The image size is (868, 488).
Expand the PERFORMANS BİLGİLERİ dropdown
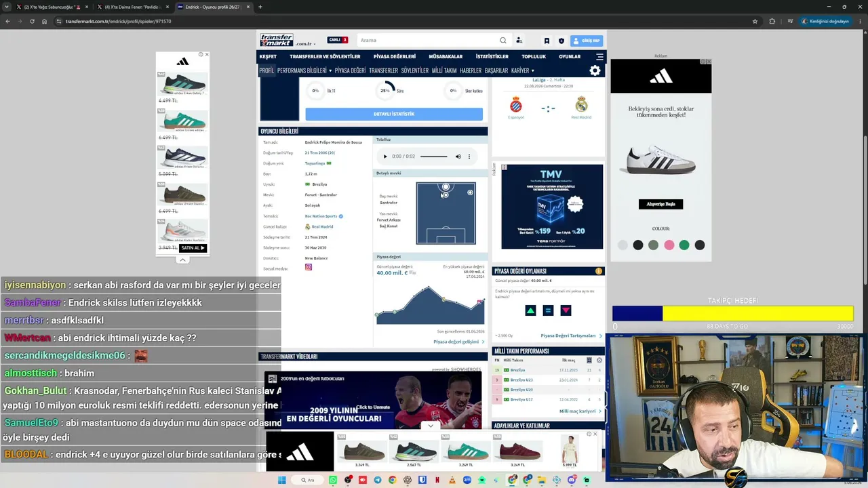304,70
